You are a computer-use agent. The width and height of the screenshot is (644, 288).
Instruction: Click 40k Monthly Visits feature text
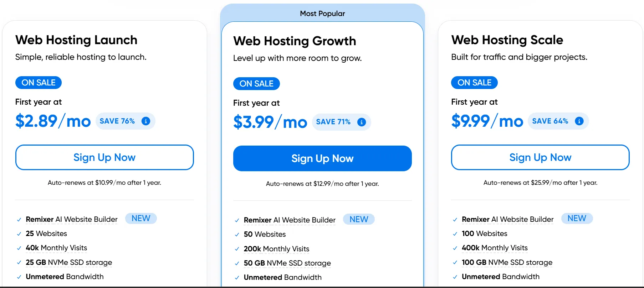(x=56, y=248)
